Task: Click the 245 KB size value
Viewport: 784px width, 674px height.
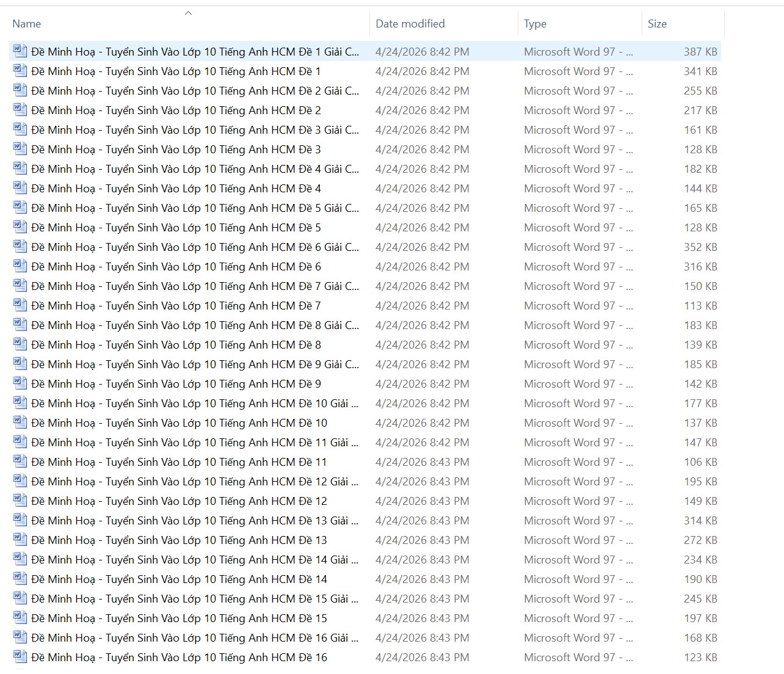Action: (x=700, y=599)
